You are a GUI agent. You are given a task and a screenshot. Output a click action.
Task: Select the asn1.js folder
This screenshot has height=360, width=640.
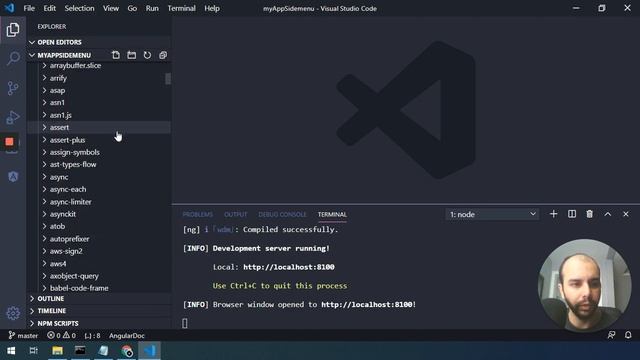pyautogui.click(x=98, y=115)
